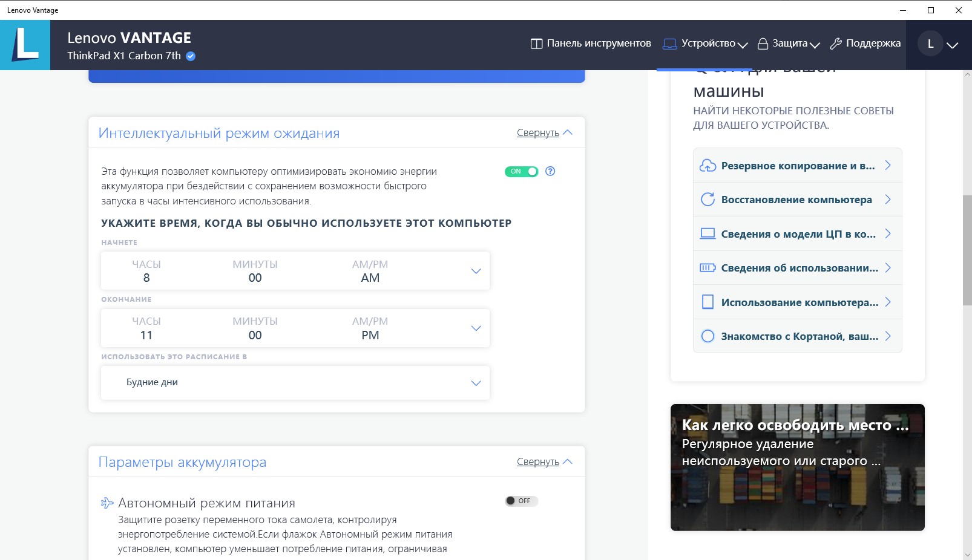Expand the end time ОКОНЧАНИЕ dropdown
This screenshot has width=972, height=560.
point(476,328)
